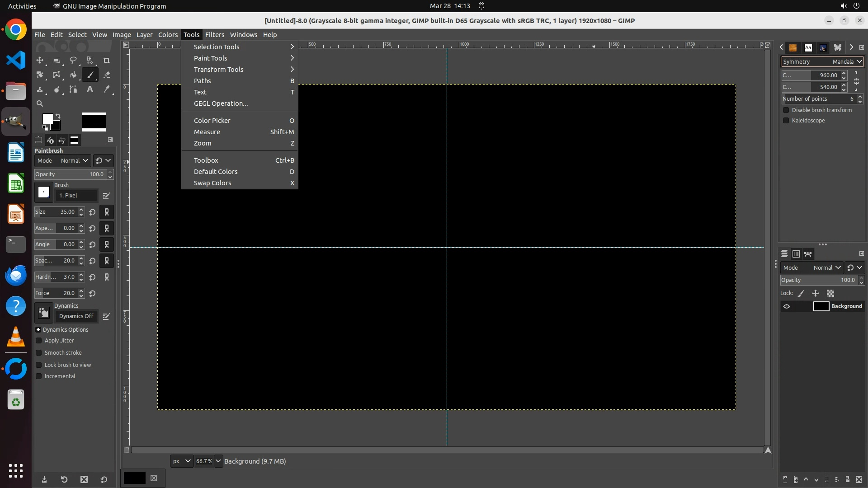The width and height of the screenshot is (868, 488).
Task: Select the Bucket Fill tool
Action: coord(73,75)
